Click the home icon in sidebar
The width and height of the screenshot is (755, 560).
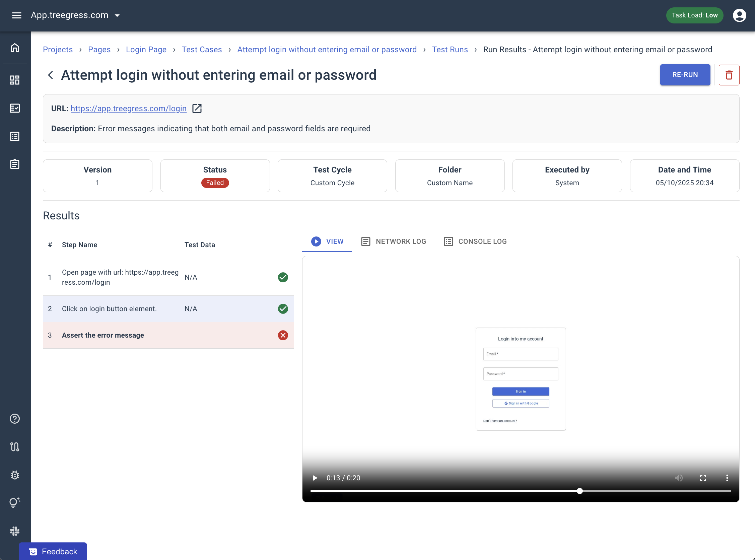(15, 48)
